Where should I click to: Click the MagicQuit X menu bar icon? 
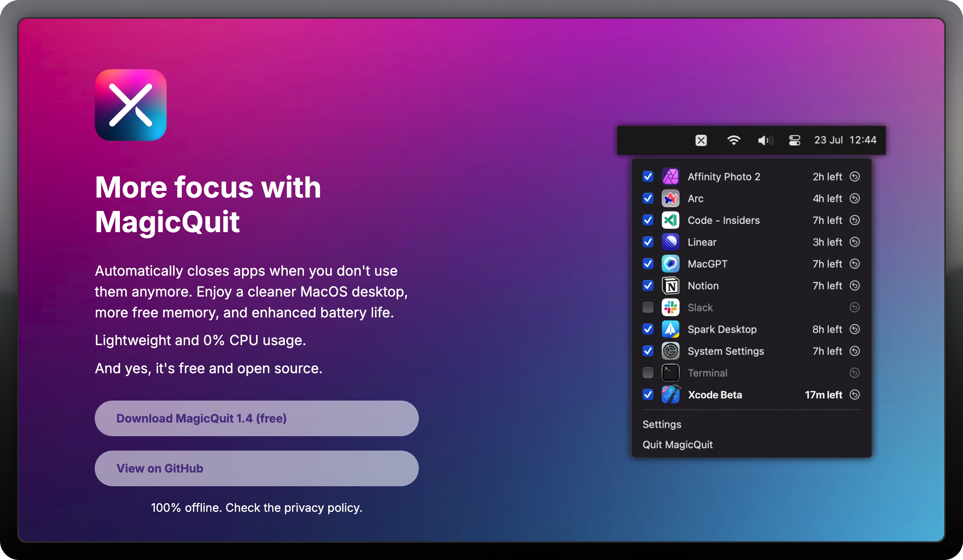click(x=701, y=140)
